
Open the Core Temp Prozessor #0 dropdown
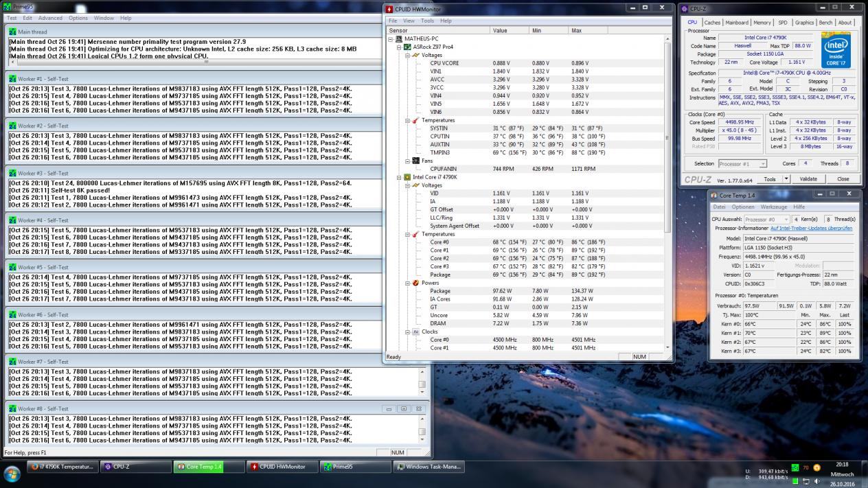pyautogui.click(x=767, y=219)
